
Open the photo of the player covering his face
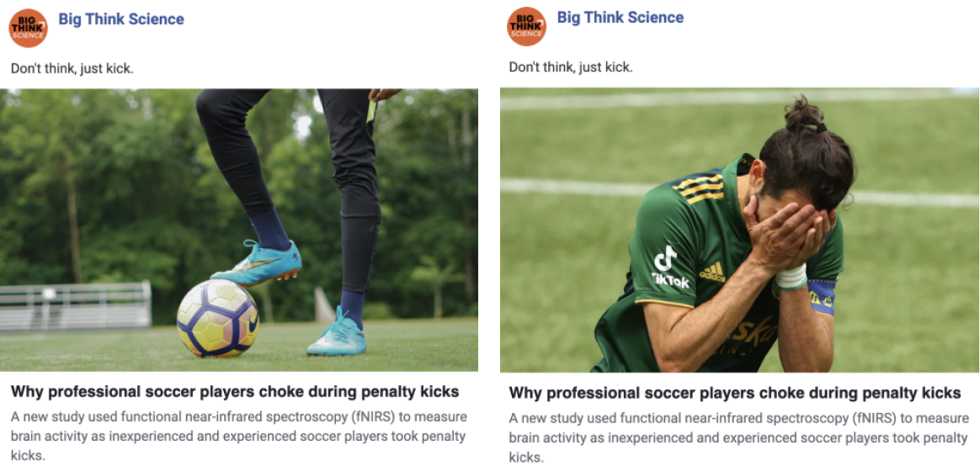coord(739,230)
